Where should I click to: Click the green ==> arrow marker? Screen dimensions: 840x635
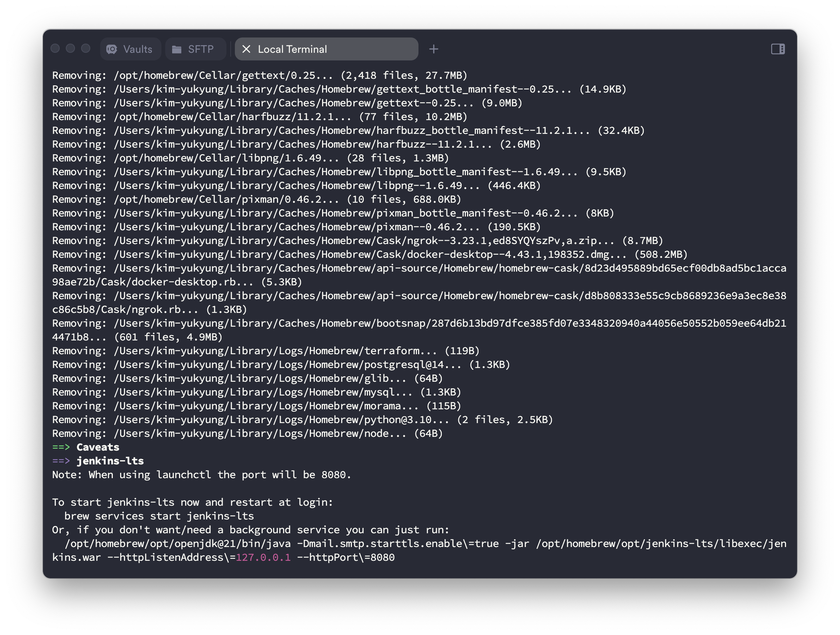pyautogui.click(x=61, y=447)
